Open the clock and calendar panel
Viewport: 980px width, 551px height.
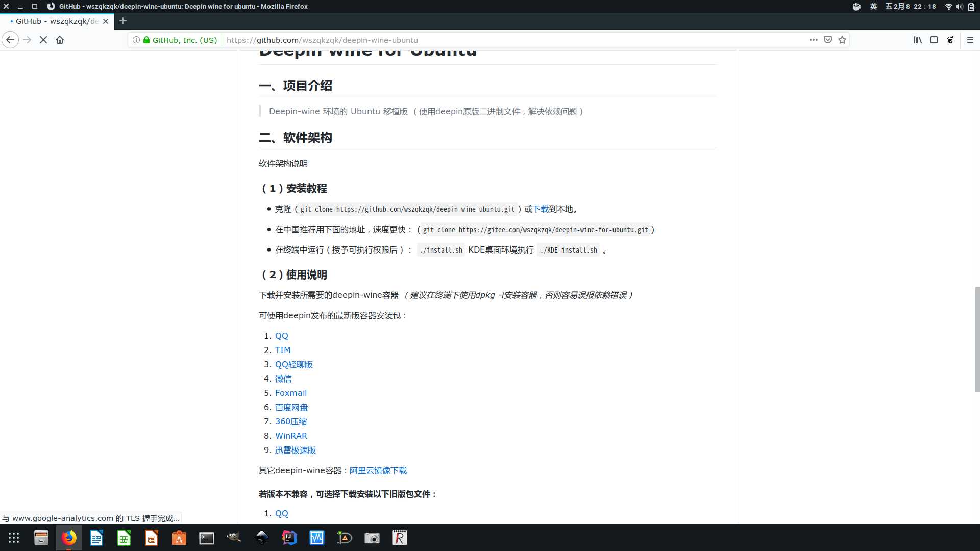tap(911, 6)
